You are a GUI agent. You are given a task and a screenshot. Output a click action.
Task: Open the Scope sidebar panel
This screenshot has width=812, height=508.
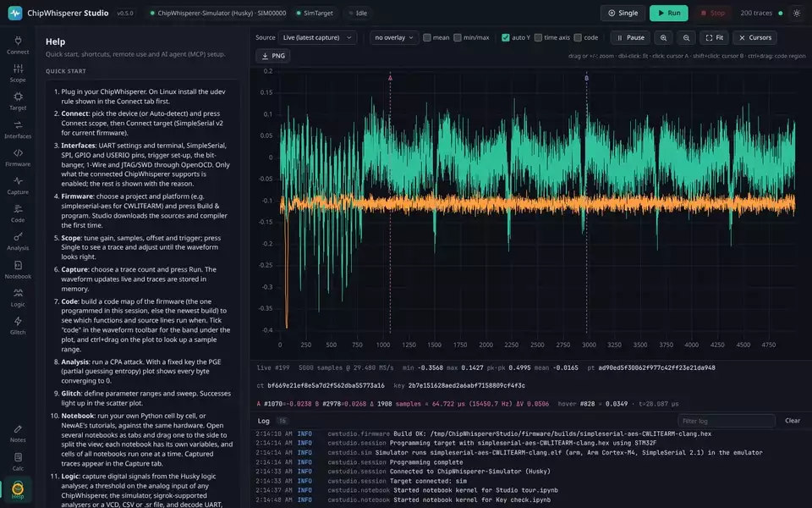pyautogui.click(x=18, y=73)
